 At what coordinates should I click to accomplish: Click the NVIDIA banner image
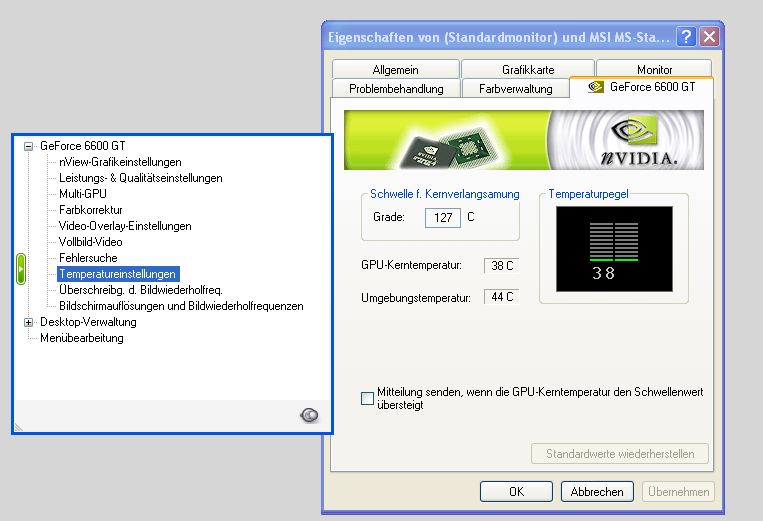click(524, 140)
